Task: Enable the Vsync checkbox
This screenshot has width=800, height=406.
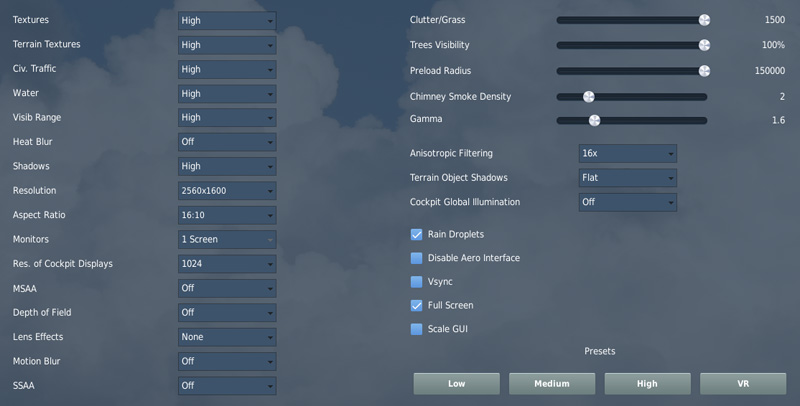Action: click(416, 282)
